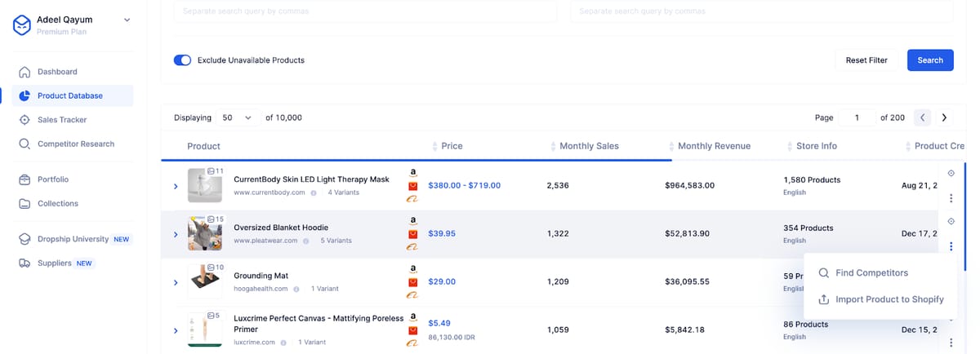Expand CurrentBody Skin LED Mask row

click(176, 186)
